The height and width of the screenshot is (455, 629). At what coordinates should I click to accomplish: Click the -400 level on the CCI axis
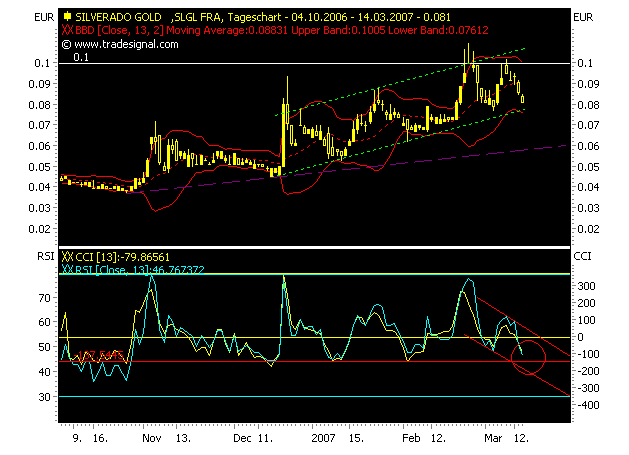pos(586,405)
